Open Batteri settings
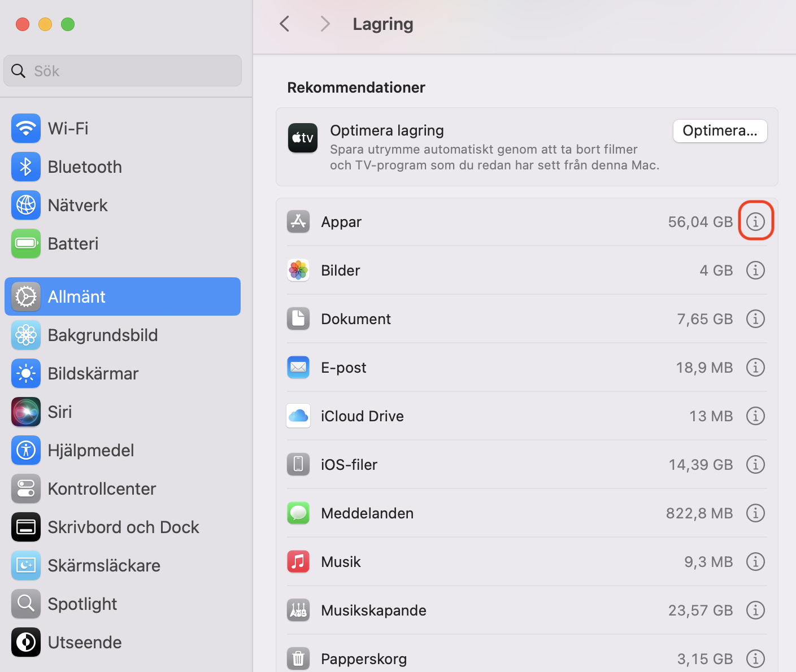 pyautogui.click(x=123, y=243)
